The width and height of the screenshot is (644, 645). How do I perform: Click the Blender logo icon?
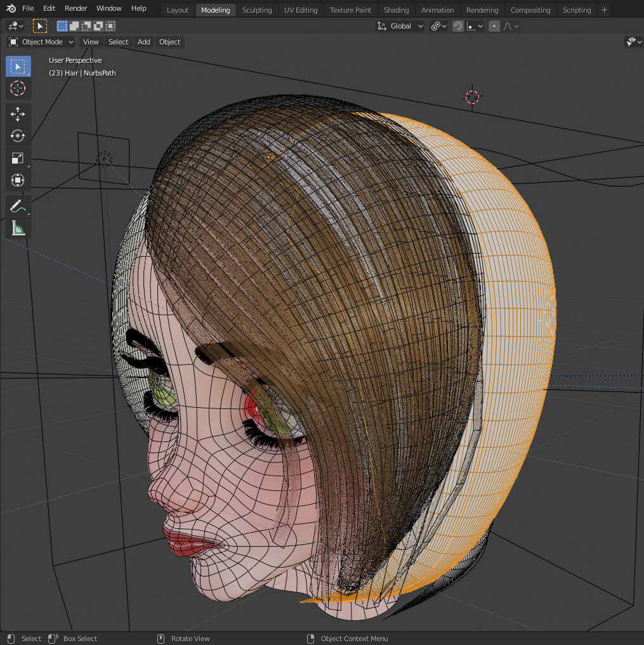point(11,8)
